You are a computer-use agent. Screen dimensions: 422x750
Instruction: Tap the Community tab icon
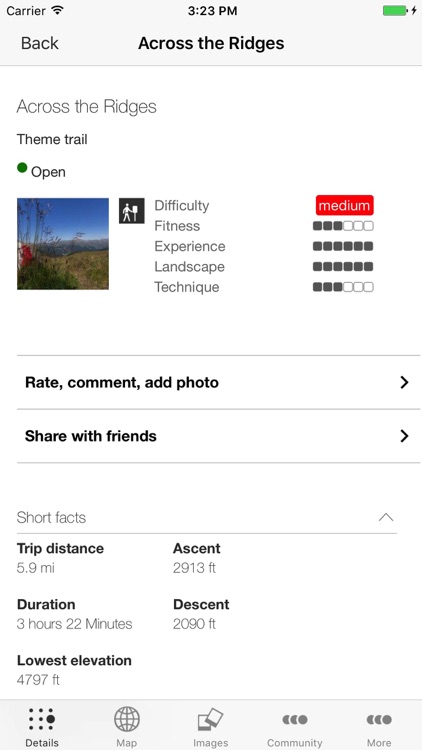[295, 719]
